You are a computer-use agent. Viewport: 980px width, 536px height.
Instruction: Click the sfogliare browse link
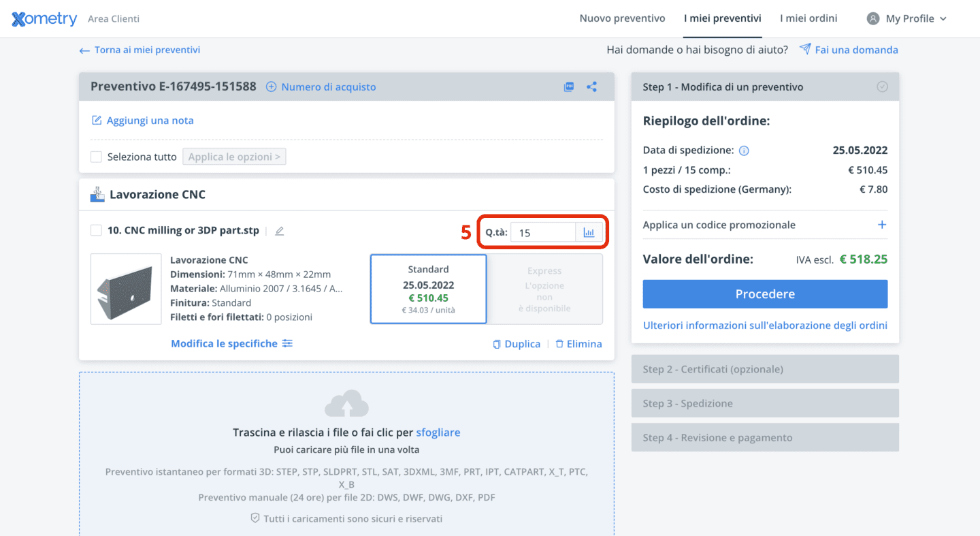point(438,432)
